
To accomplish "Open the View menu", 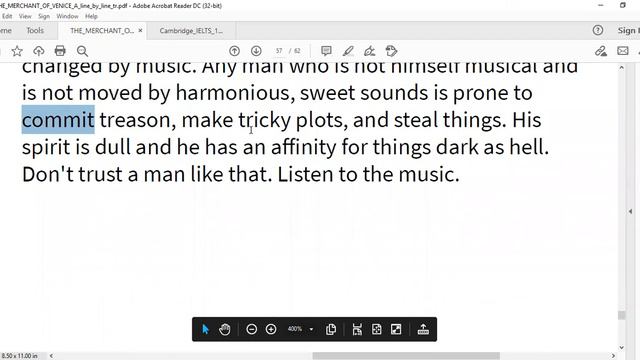I will 25,16.
